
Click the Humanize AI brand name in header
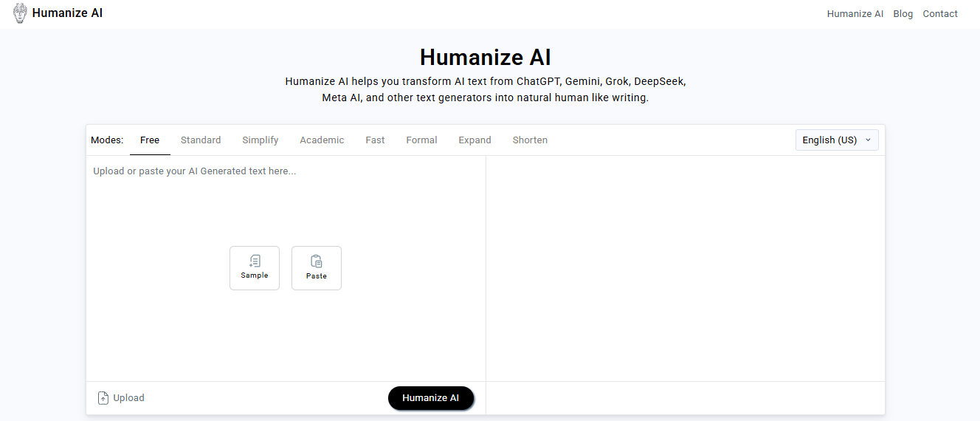coord(67,13)
